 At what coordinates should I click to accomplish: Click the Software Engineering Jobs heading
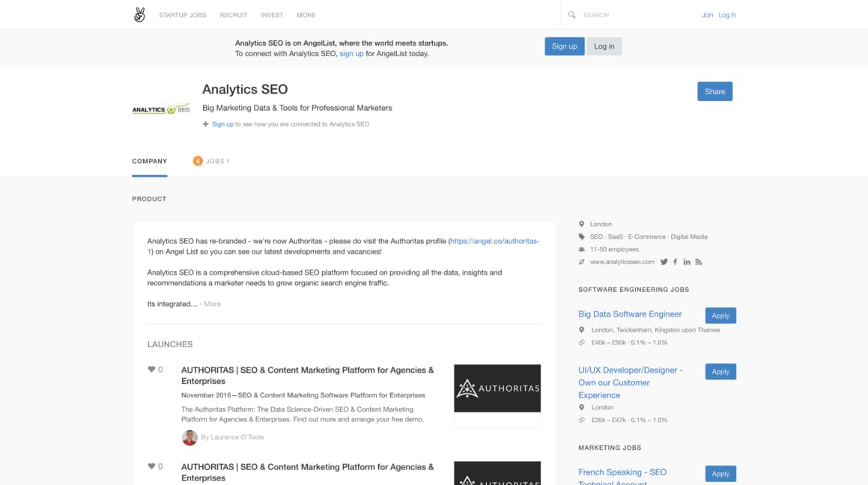click(x=634, y=290)
